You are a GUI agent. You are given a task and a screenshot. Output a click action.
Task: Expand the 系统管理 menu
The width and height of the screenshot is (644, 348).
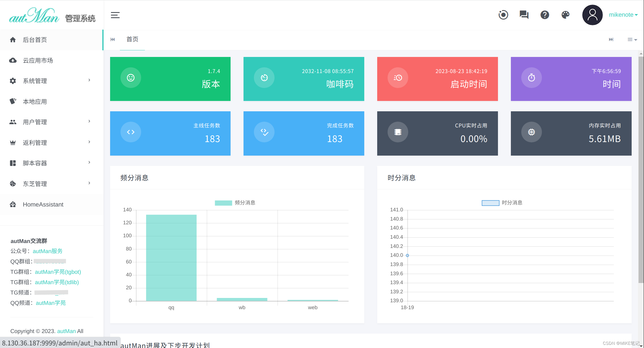pyautogui.click(x=34, y=81)
